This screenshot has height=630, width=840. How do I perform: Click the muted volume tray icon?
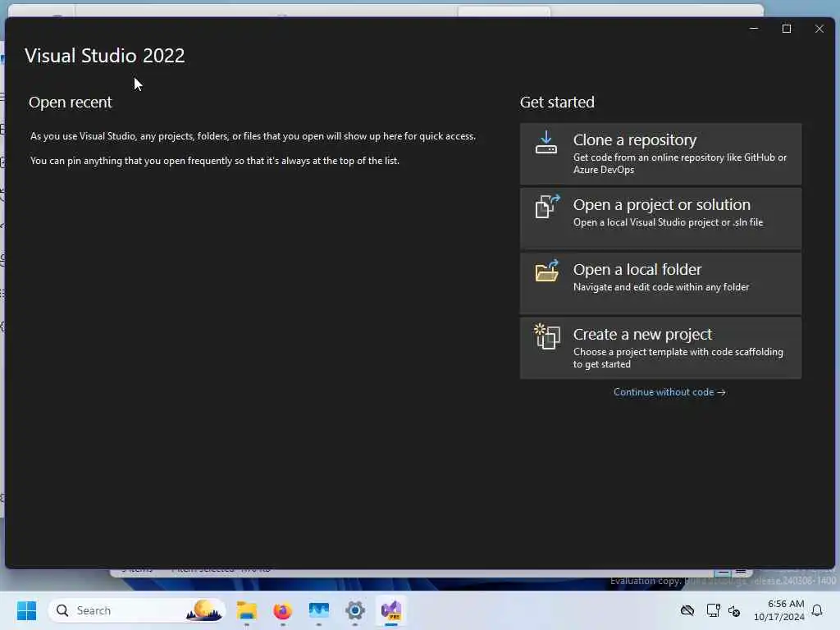coord(734,610)
